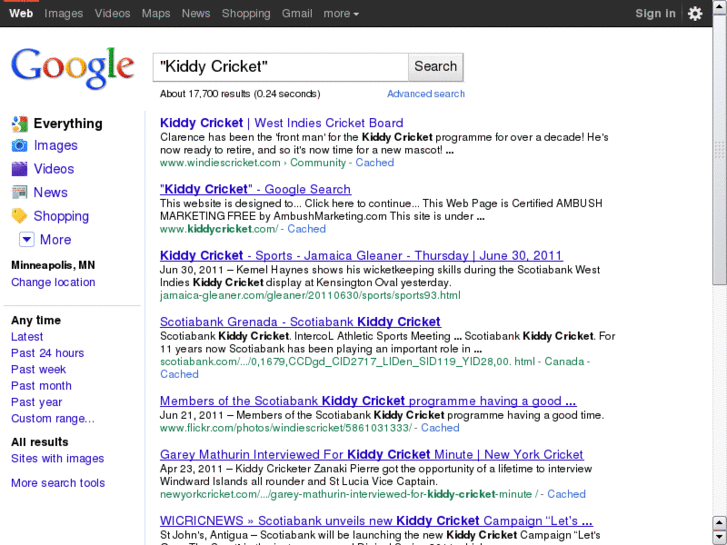Open Custom range... filter
The height and width of the screenshot is (545, 727).
(53, 418)
